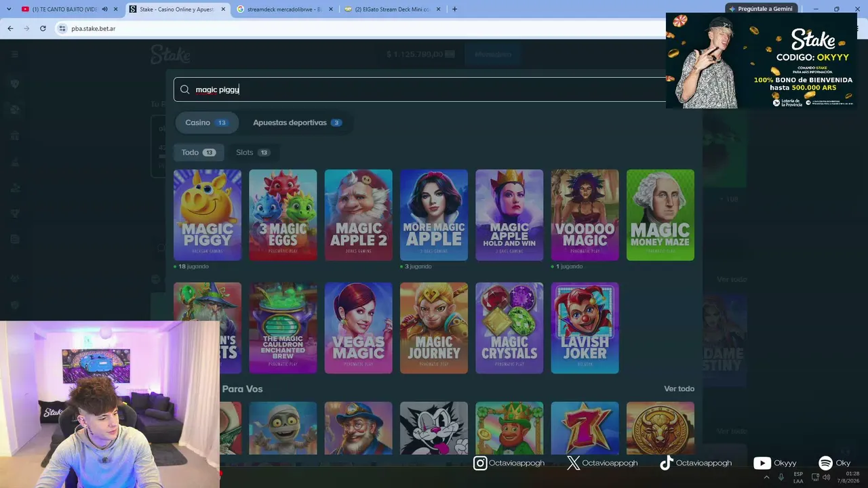
Task: Close the streamdeck mercadolibre search tab
Action: point(331,9)
